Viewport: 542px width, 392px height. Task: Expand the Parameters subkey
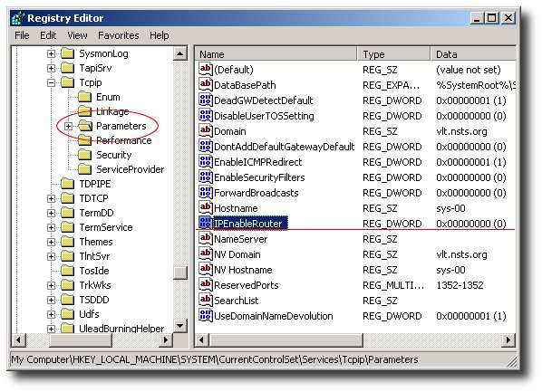click(x=69, y=127)
